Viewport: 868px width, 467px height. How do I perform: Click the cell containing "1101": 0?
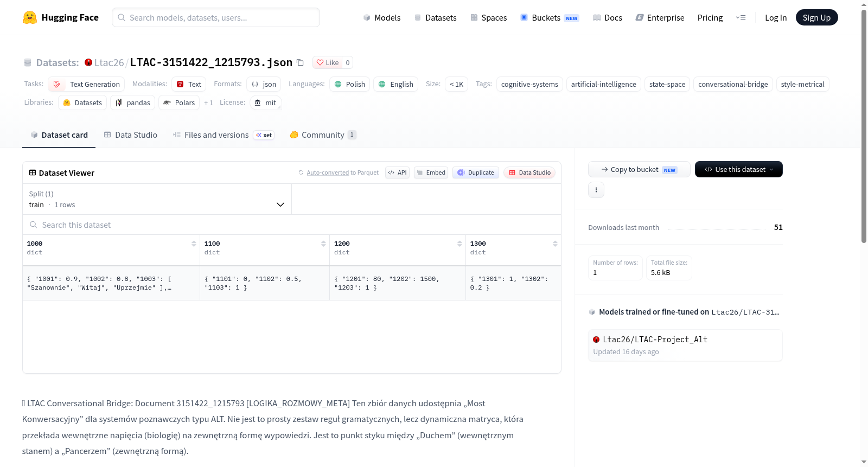click(x=265, y=283)
